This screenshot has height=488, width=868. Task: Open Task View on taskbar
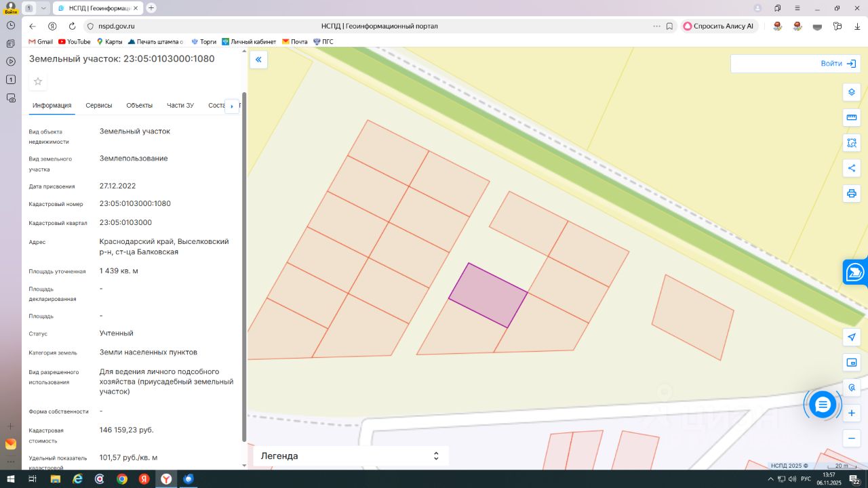[x=33, y=479]
